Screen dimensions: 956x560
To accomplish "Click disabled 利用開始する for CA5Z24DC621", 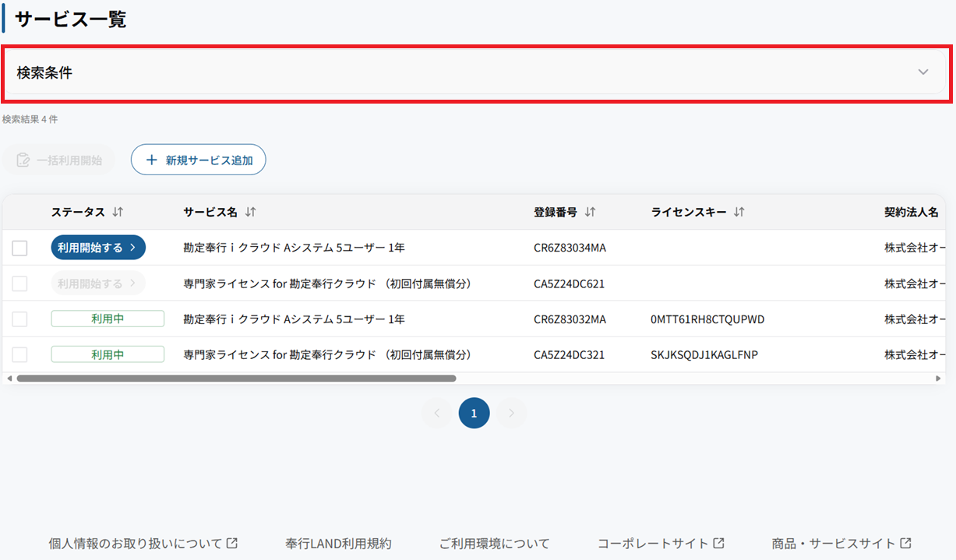I will click(x=98, y=284).
